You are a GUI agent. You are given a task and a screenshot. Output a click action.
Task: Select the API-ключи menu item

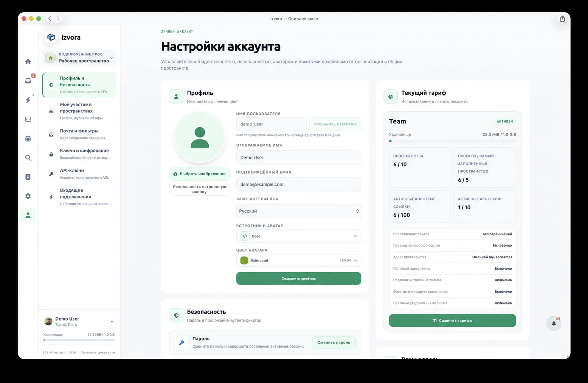pos(79,174)
